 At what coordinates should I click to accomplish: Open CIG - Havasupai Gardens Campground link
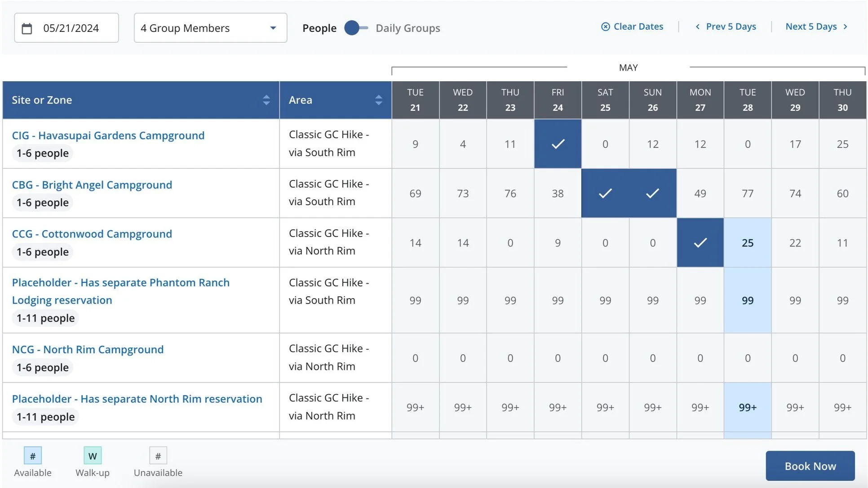pos(108,135)
